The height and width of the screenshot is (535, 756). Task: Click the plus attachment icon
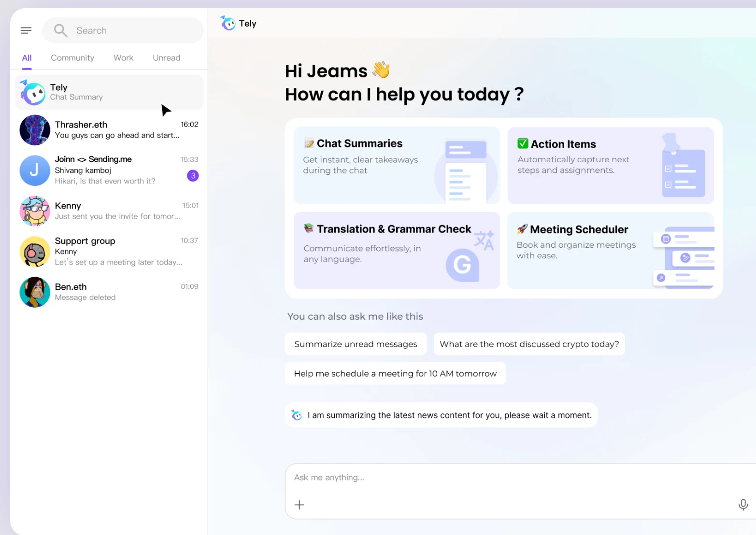coord(300,505)
